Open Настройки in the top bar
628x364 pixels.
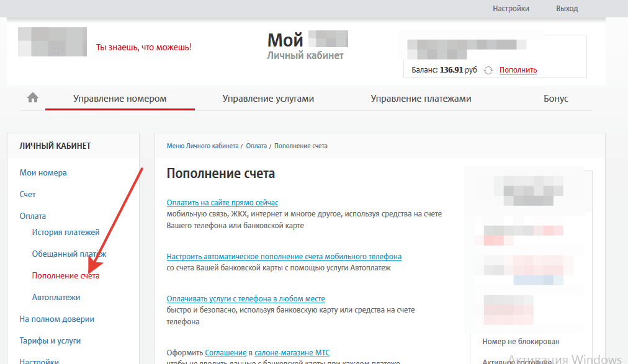point(511,9)
